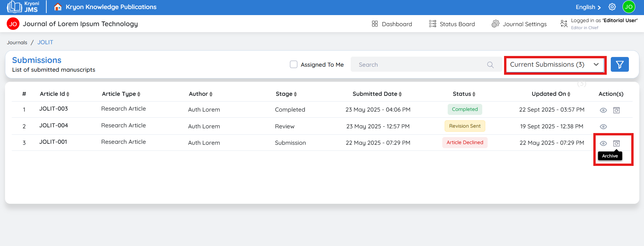Click the search magnifier icon
Viewport: 644px width, 246px height.
pyautogui.click(x=490, y=65)
